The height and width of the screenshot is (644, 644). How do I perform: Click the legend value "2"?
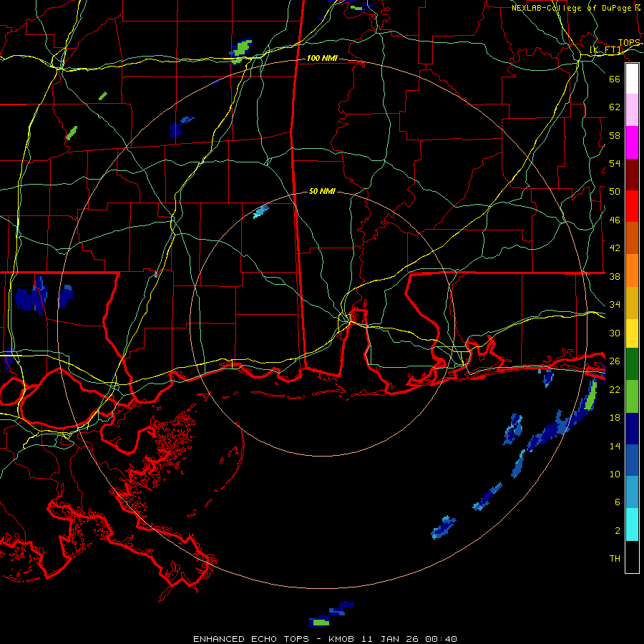[617, 531]
